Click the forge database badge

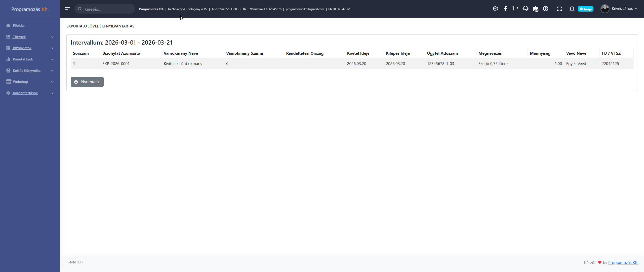585,9
